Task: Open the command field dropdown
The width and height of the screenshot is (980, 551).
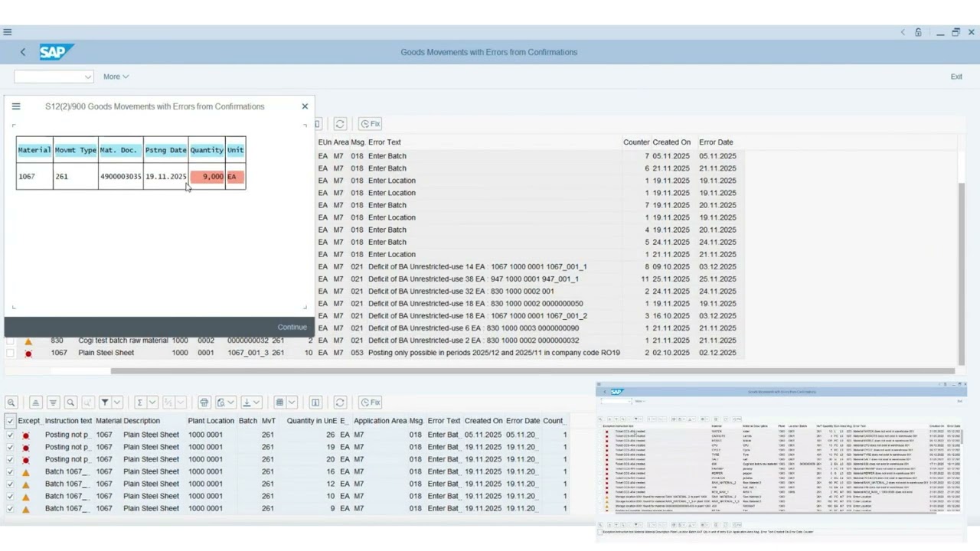Action: tap(87, 77)
